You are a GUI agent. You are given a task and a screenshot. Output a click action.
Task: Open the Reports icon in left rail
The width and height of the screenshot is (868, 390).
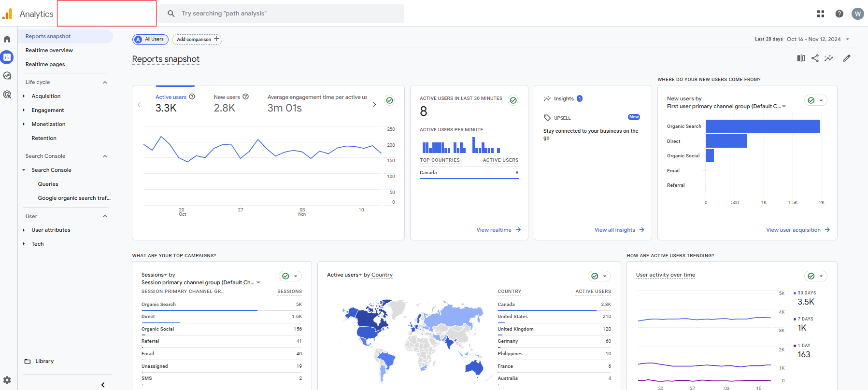point(7,57)
